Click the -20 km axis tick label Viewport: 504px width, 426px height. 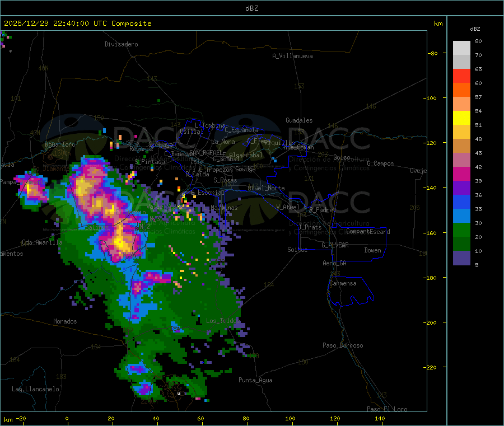tap(21, 418)
